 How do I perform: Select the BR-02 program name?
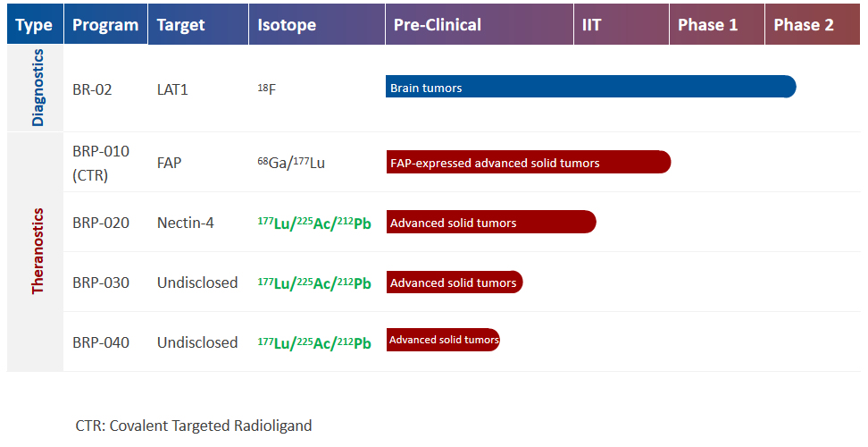coord(92,89)
